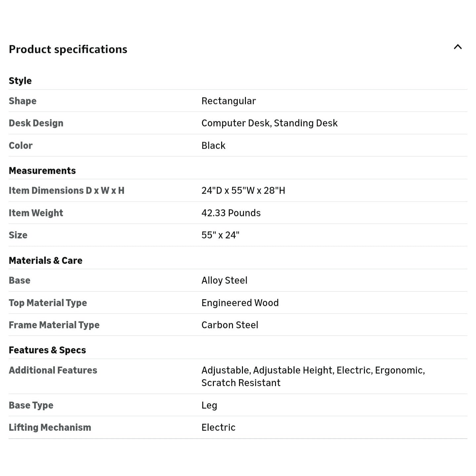Click the Shape label

point(22,101)
